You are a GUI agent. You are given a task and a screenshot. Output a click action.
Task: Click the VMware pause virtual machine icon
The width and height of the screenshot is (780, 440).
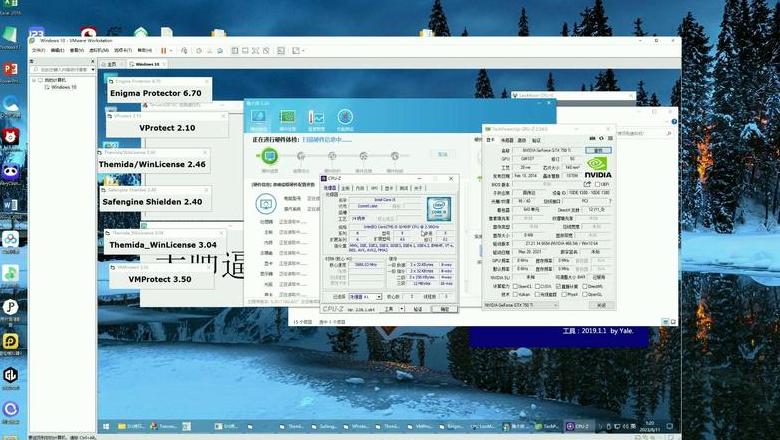coord(164,50)
